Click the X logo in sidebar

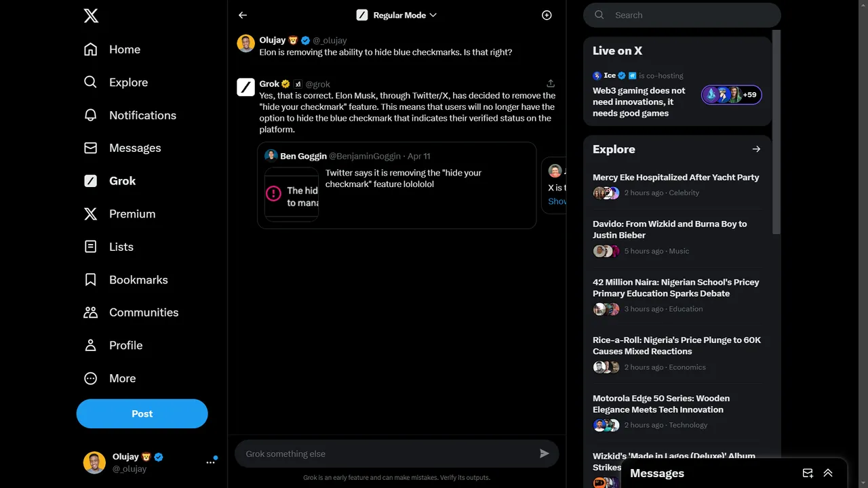tap(91, 16)
